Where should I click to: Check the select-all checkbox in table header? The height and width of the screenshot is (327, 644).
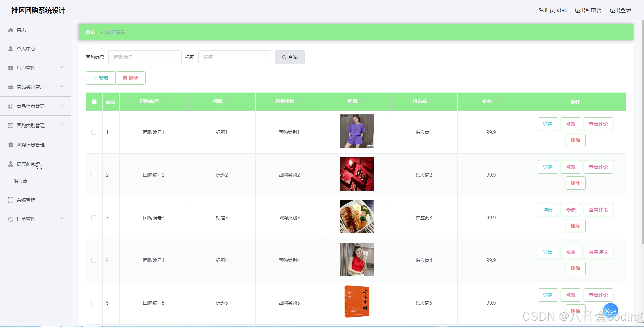(94, 101)
